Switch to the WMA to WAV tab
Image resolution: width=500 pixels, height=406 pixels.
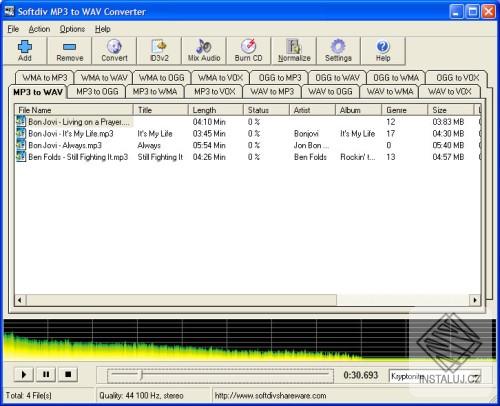[104, 78]
